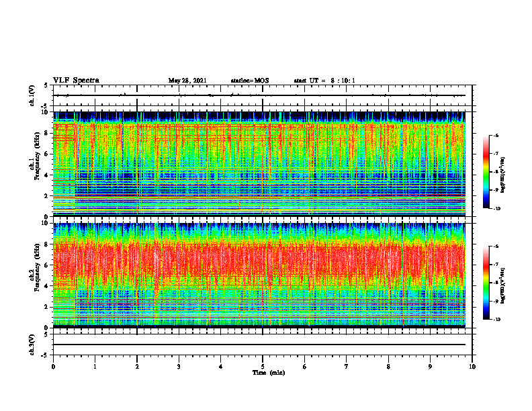Click the ch.3(V) axis label
This screenshot has width=532, height=411.
tap(32, 345)
